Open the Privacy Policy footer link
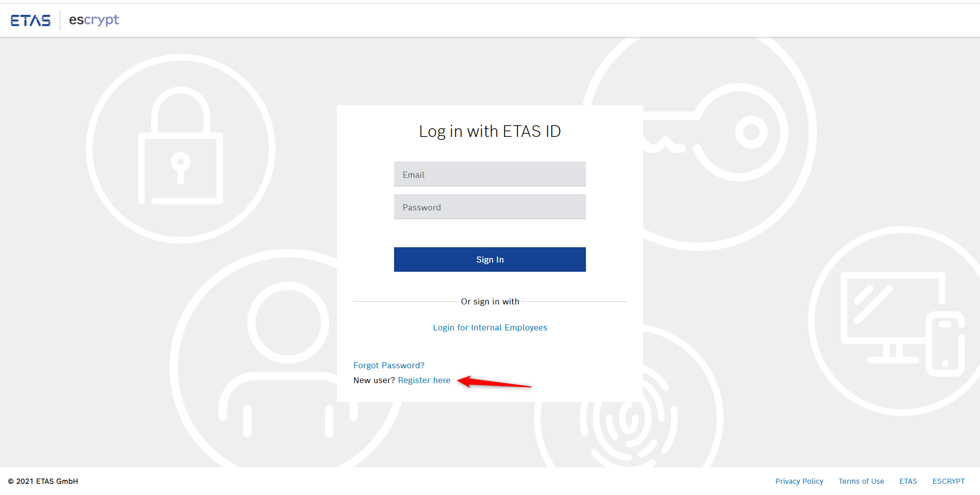 pos(799,481)
